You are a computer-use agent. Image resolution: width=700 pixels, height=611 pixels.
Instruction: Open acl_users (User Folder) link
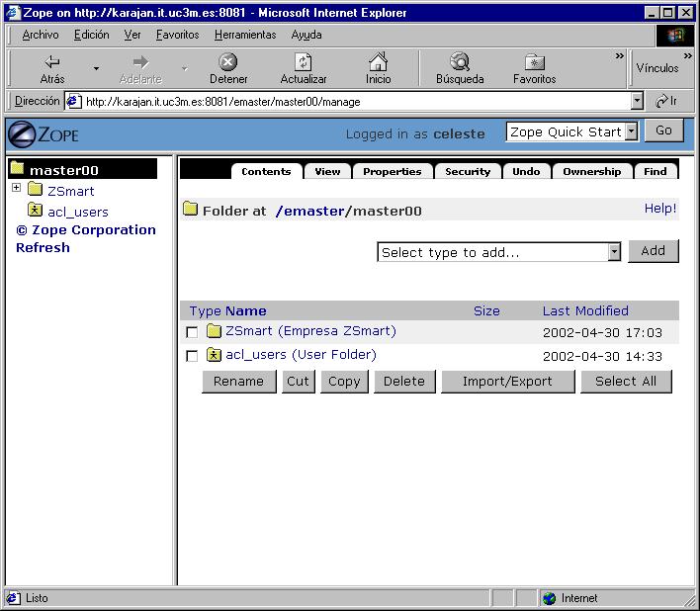(301, 354)
